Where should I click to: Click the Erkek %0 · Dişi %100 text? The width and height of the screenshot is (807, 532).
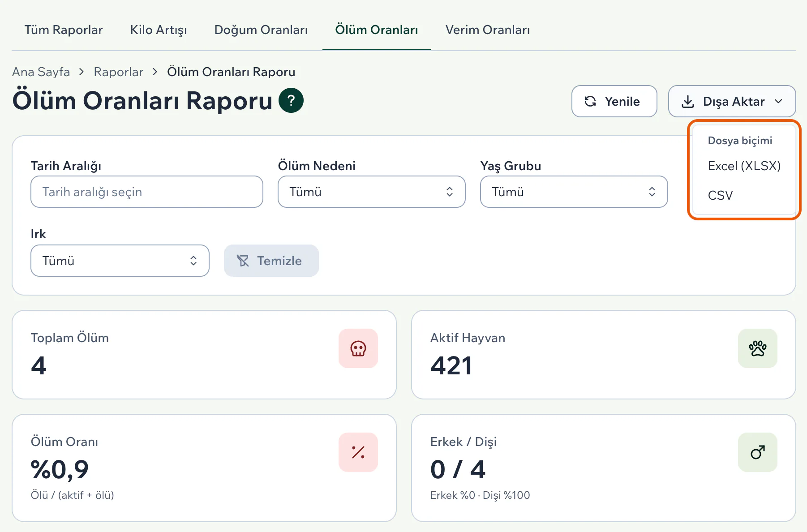480,495
